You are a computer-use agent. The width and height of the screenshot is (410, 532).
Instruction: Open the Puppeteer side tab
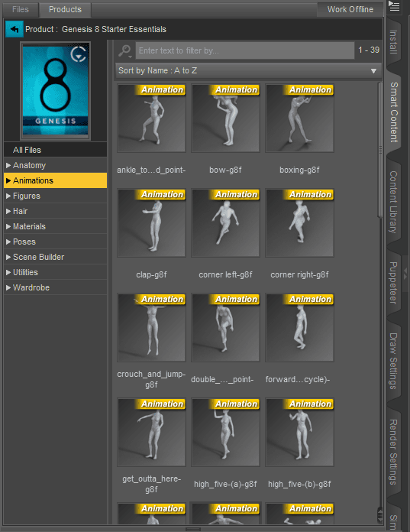[393, 283]
